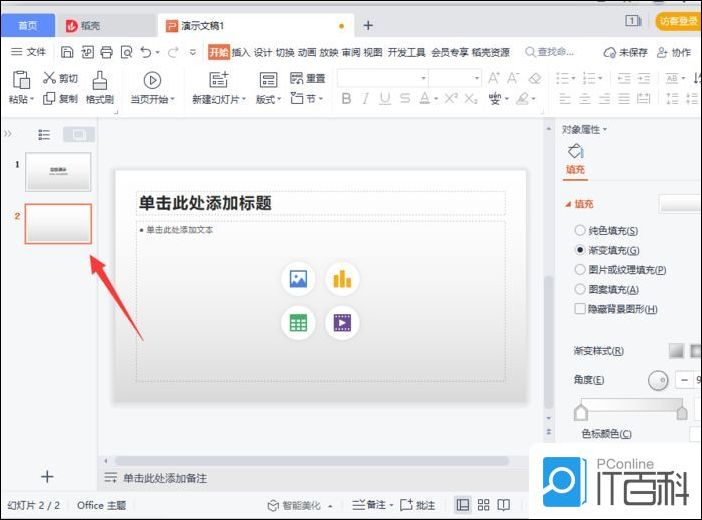Screen dimensions: 702x520
Task: Click the Paste clipboard icon
Action: coord(21,81)
